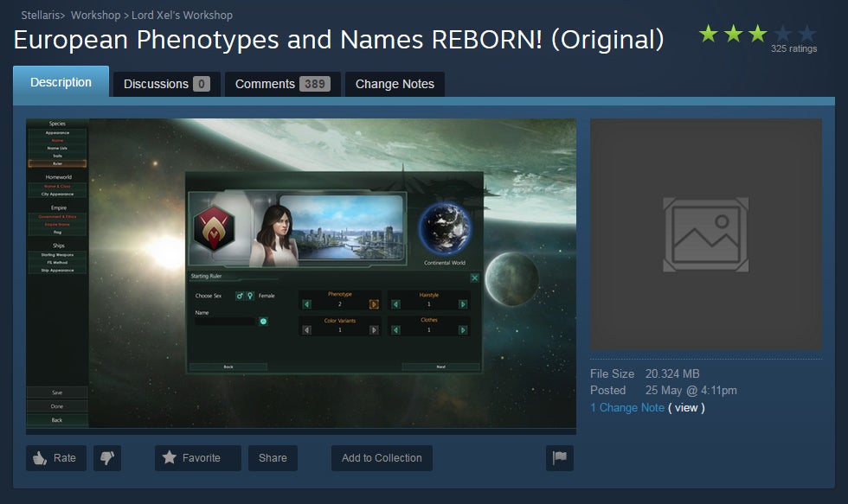Click Color Variants right arrow

[x=374, y=330]
